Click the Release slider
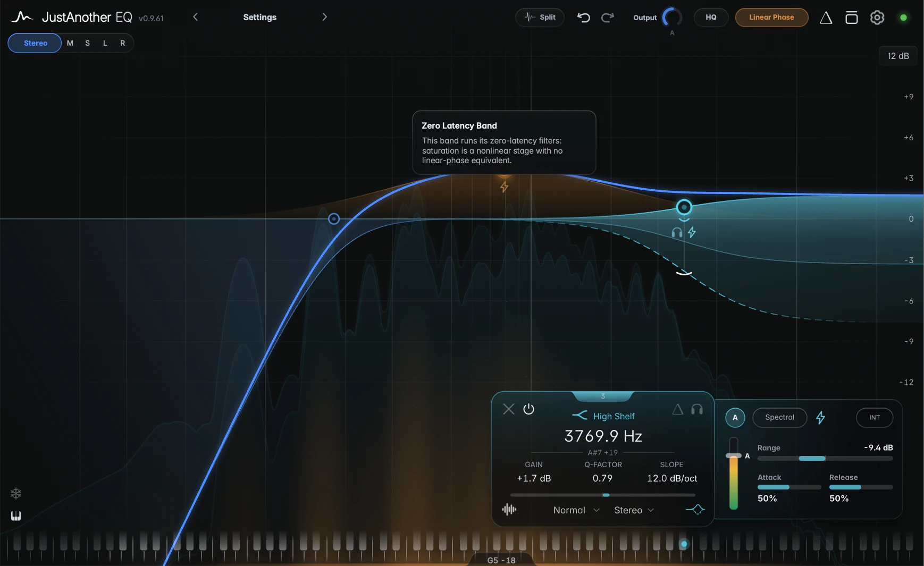This screenshot has height=566, width=924. click(861, 487)
